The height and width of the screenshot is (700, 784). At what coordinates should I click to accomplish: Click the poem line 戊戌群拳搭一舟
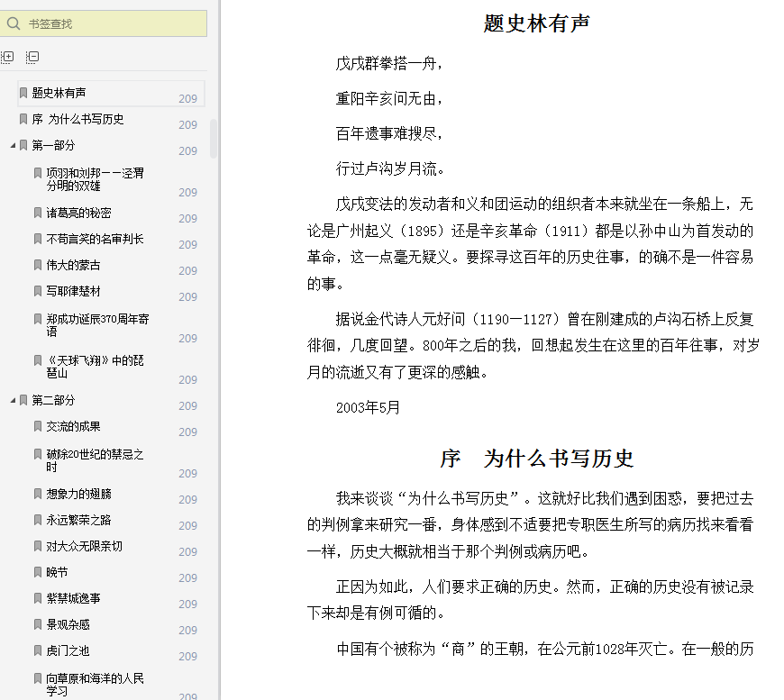[x=389, y=63]
